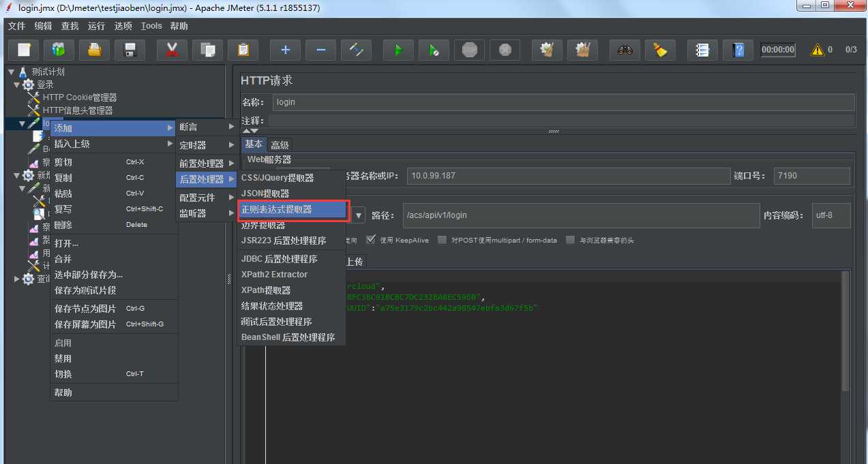
Task: Click the Paste clipboard toolbar icon
Action: point(243,50)
